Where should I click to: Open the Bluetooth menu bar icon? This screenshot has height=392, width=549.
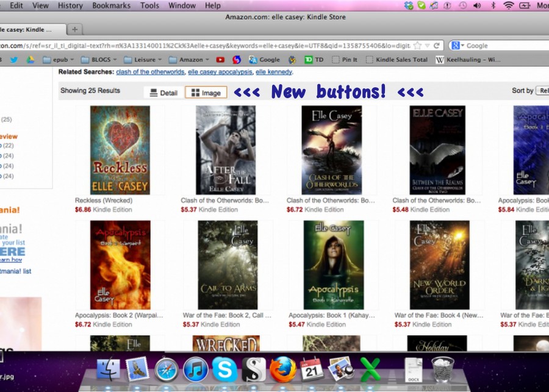[493, 5]
